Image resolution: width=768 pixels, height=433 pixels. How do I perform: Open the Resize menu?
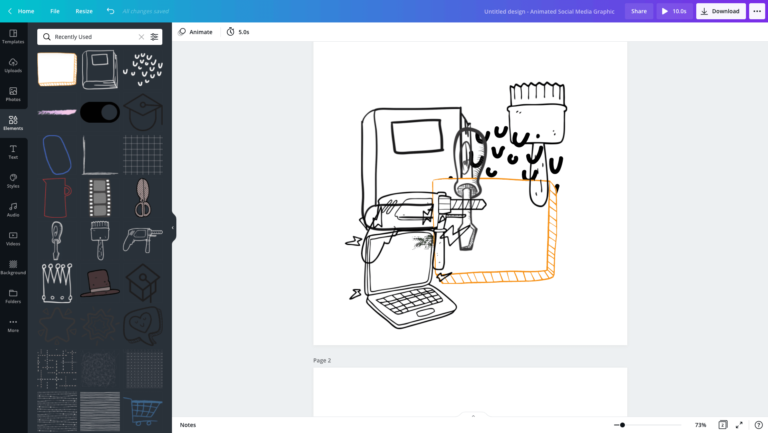point(84,11)
